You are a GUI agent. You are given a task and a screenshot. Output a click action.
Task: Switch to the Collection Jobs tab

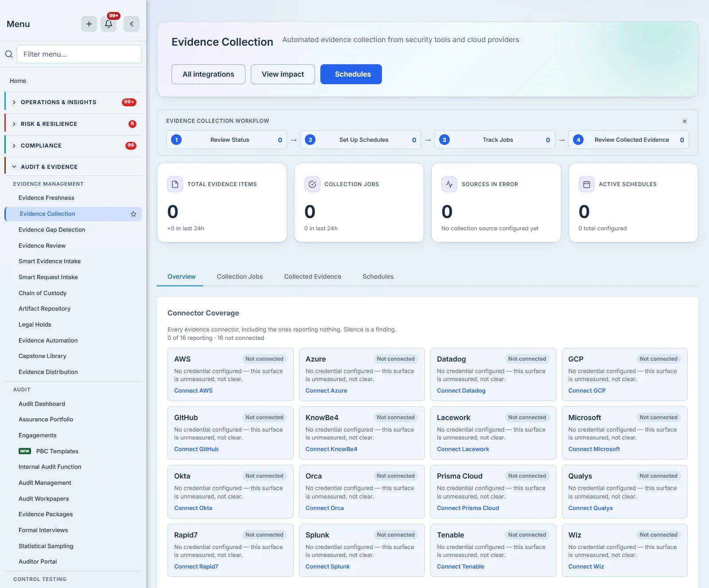pos(240,276)
